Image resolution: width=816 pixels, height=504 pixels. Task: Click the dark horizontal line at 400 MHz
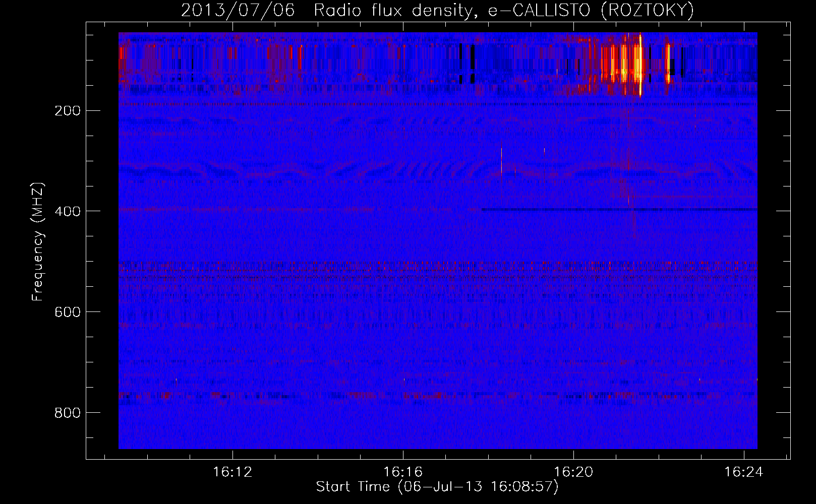tap(619, 209)
